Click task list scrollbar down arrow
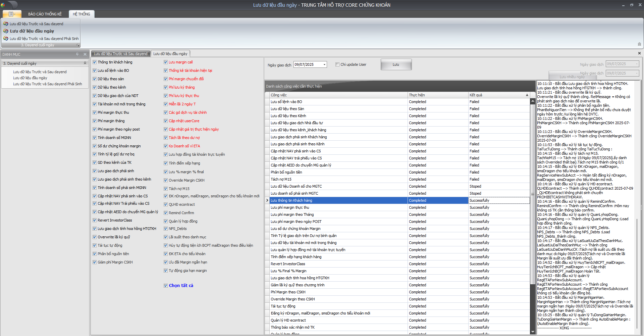The image size is (644, 336). (x=533, y=332)
